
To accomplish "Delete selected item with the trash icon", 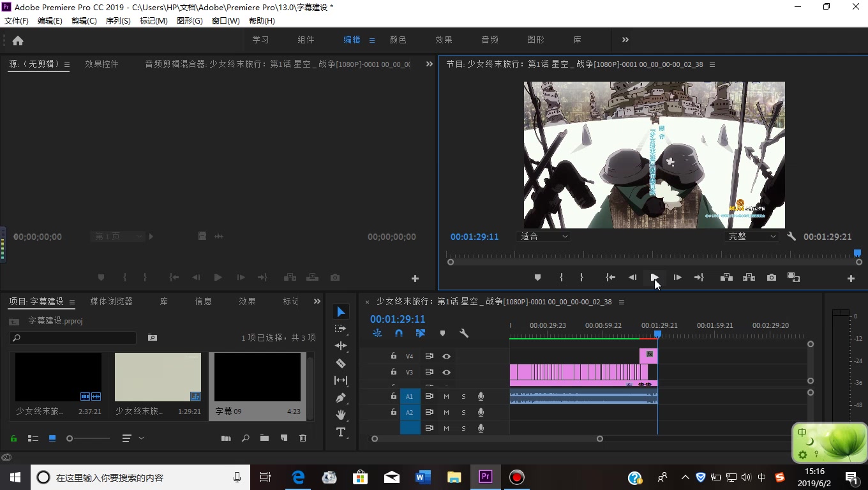I will point(303,438).
